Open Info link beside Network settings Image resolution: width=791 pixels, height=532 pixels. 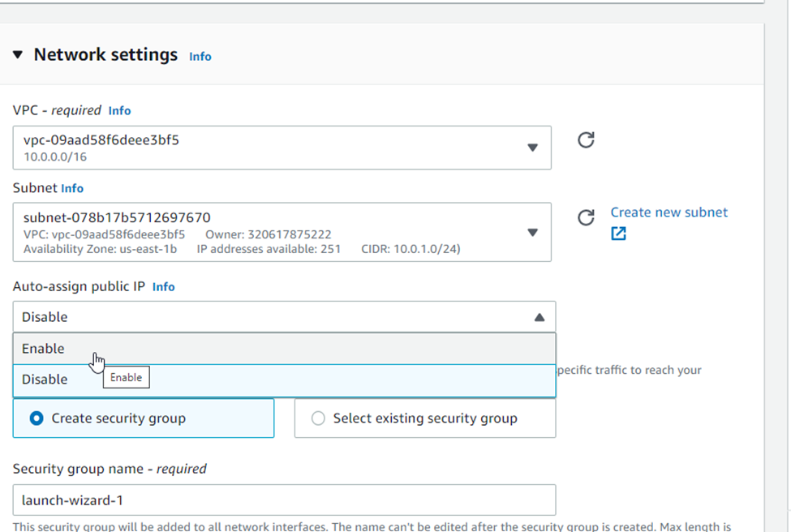tap(200, 57)
